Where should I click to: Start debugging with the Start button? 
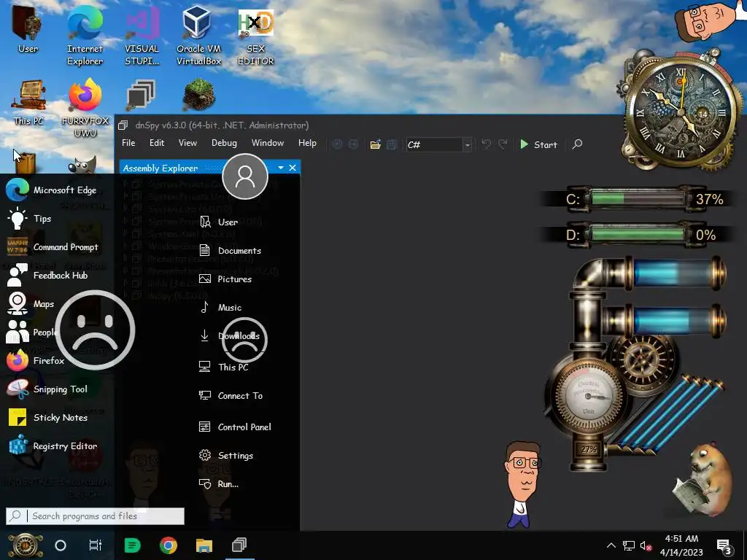539,144
